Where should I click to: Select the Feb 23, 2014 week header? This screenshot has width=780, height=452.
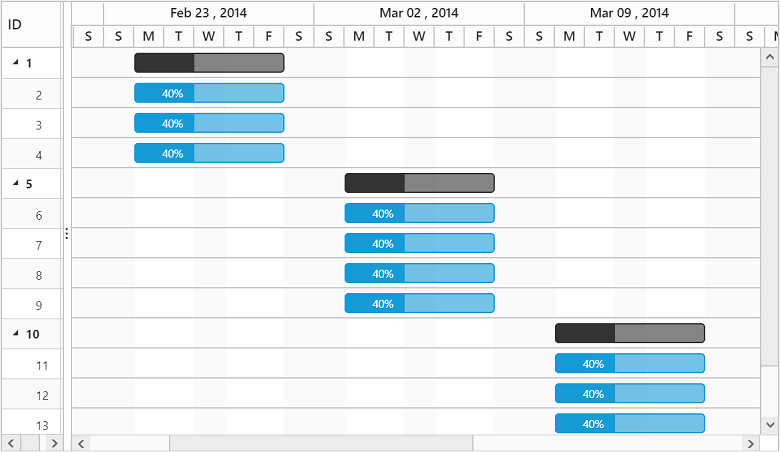point(208,13)
